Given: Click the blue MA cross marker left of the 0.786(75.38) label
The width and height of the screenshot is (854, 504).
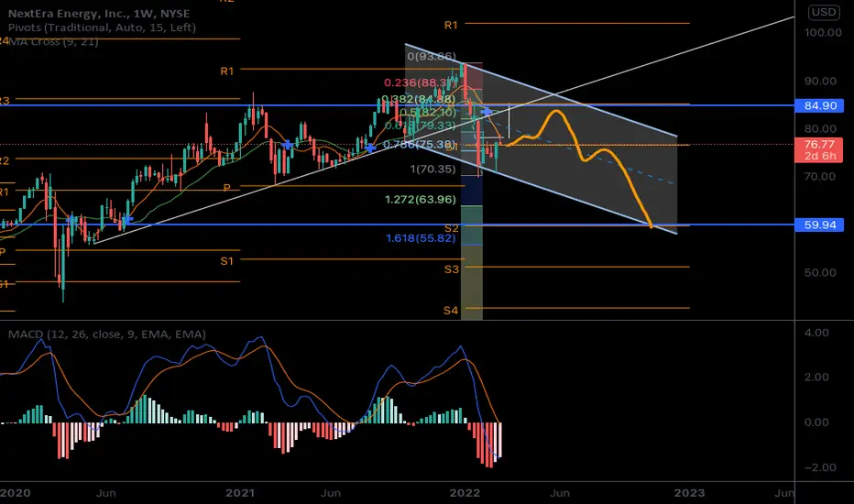Looking at the screenshot, I should click(370, 148).
